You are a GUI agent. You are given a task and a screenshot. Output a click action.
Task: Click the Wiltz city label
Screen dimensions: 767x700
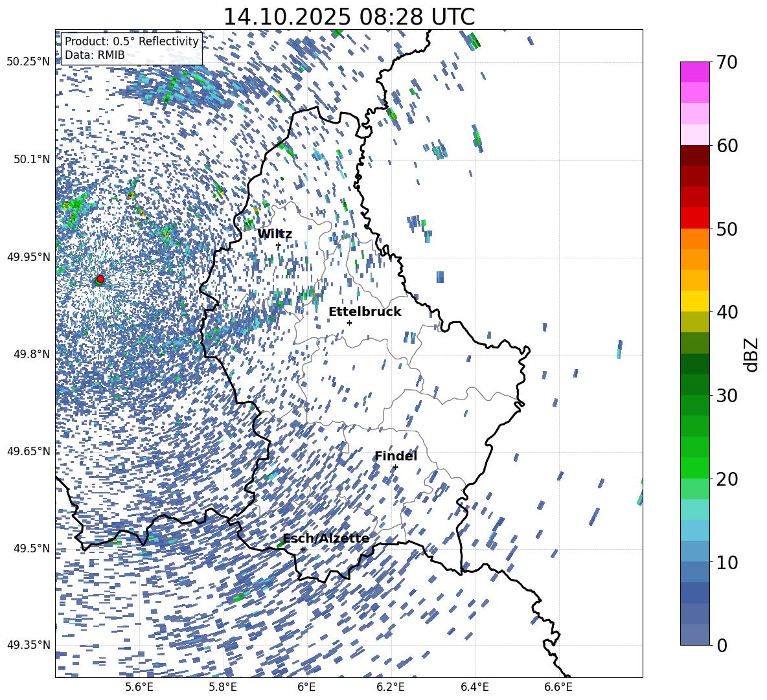pos(275,234)
